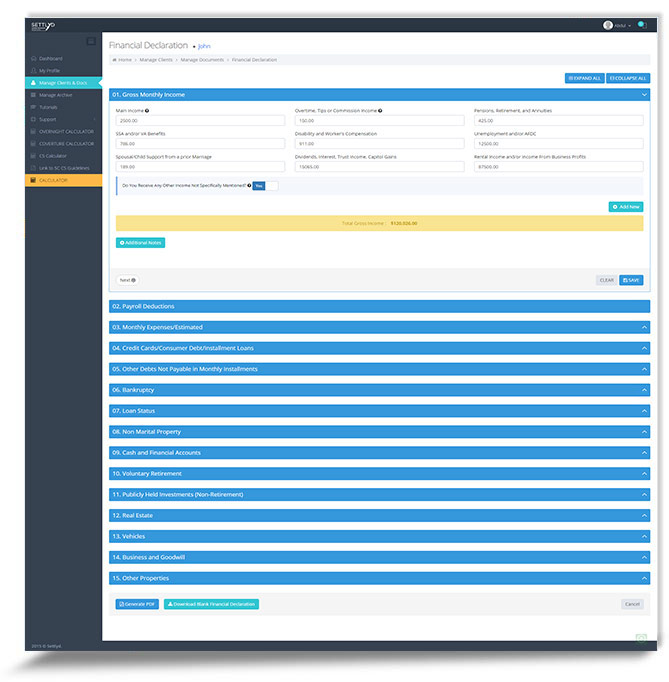669x682 pixels.
Task: Click the Main Income help icon
Action: pyautogui.click(x=146, y=111)
